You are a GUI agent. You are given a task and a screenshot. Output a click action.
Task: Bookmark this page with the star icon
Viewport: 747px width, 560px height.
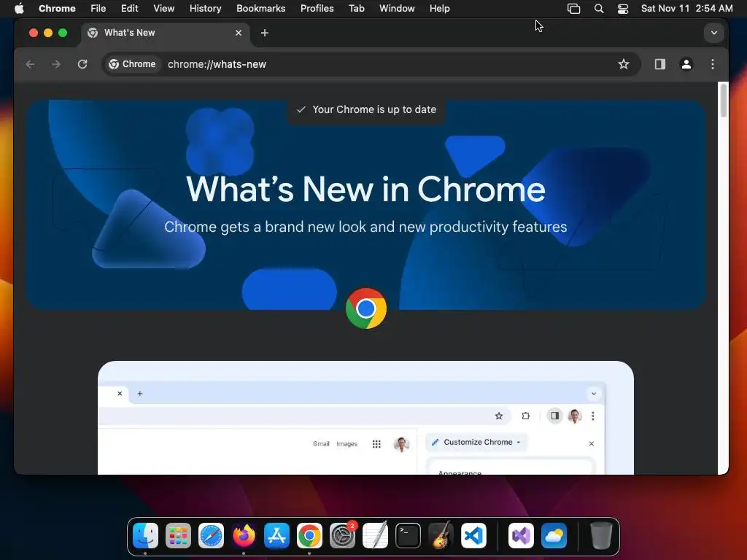tap(624, 64)
